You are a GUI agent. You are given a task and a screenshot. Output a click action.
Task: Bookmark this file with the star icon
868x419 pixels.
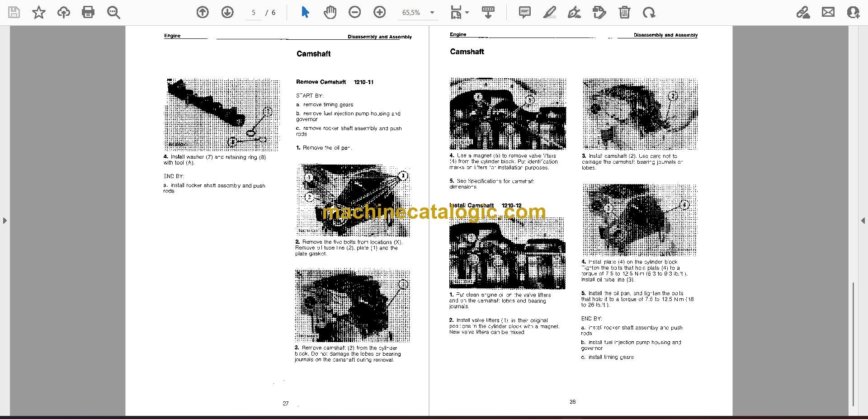[x=39, y=13]
